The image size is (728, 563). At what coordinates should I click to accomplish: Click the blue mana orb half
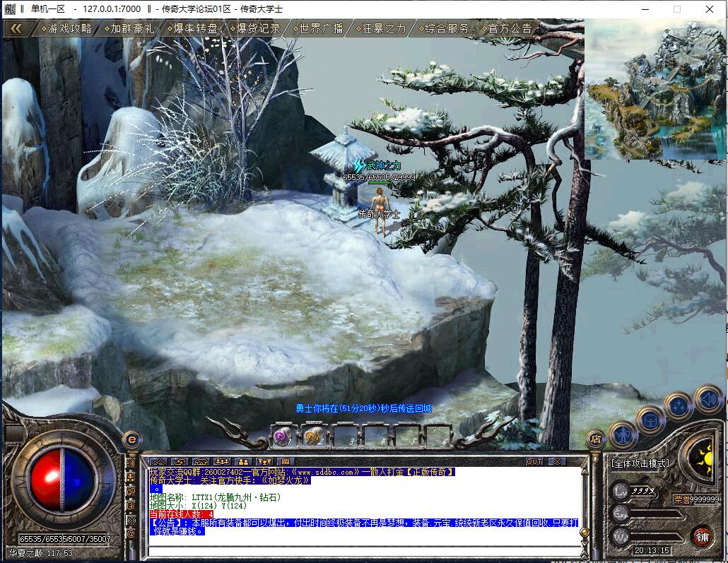[80, 480]
